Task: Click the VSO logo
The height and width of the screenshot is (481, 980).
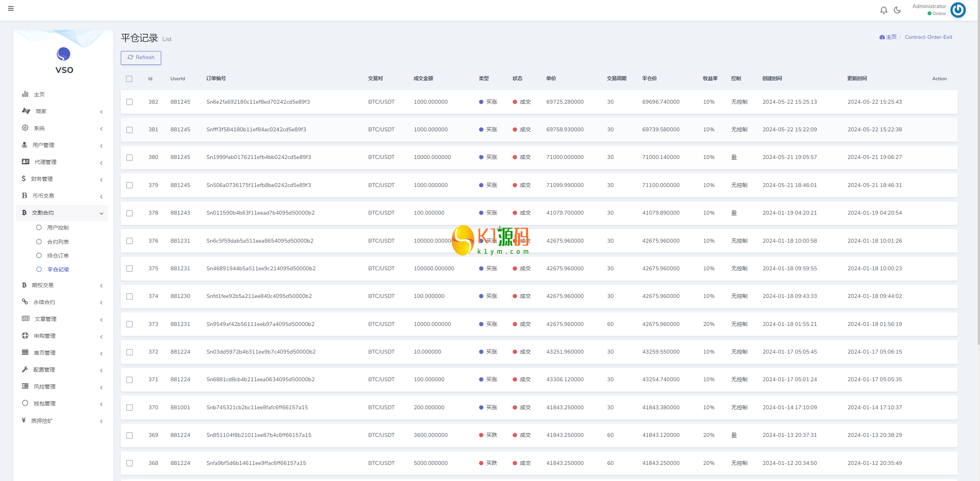Action: click(x=64, y=55)
